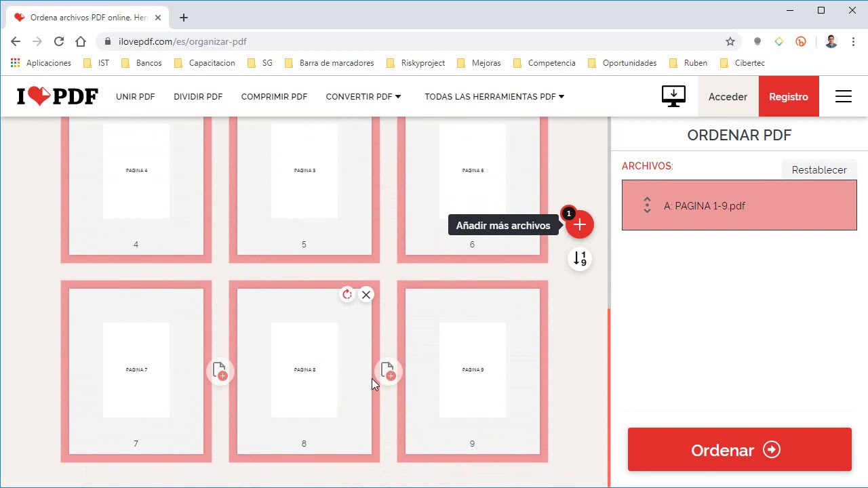Open DIVIDIR PDF tool
868x488 pixels.
198,96
